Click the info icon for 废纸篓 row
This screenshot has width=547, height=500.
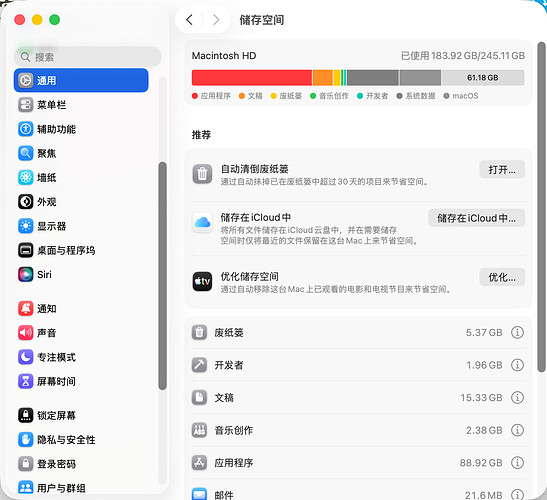pyautogui.click(x=517, y=332)
